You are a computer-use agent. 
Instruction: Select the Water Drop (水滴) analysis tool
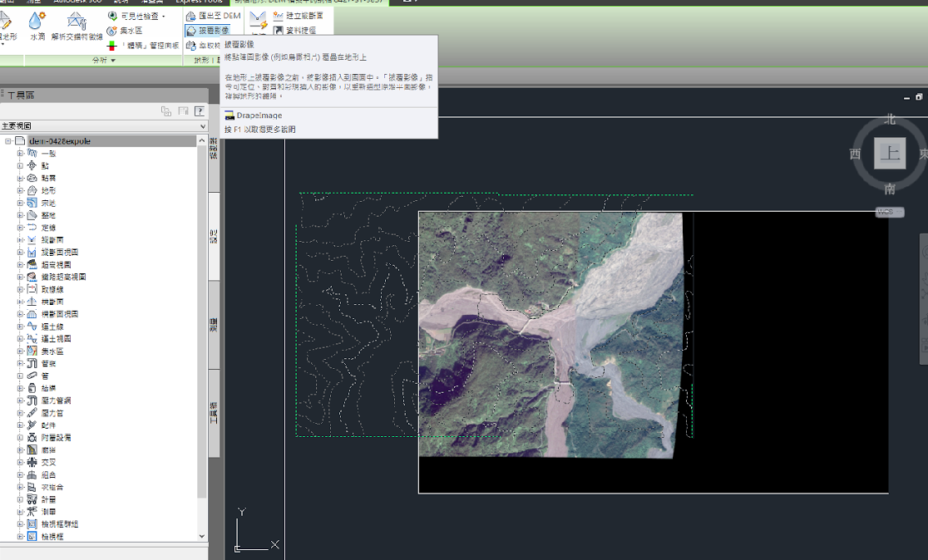tap(37, 26)
